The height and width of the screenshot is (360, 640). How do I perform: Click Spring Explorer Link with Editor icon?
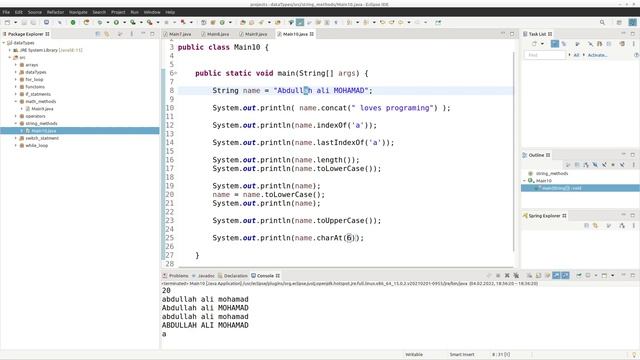point(595,225)
